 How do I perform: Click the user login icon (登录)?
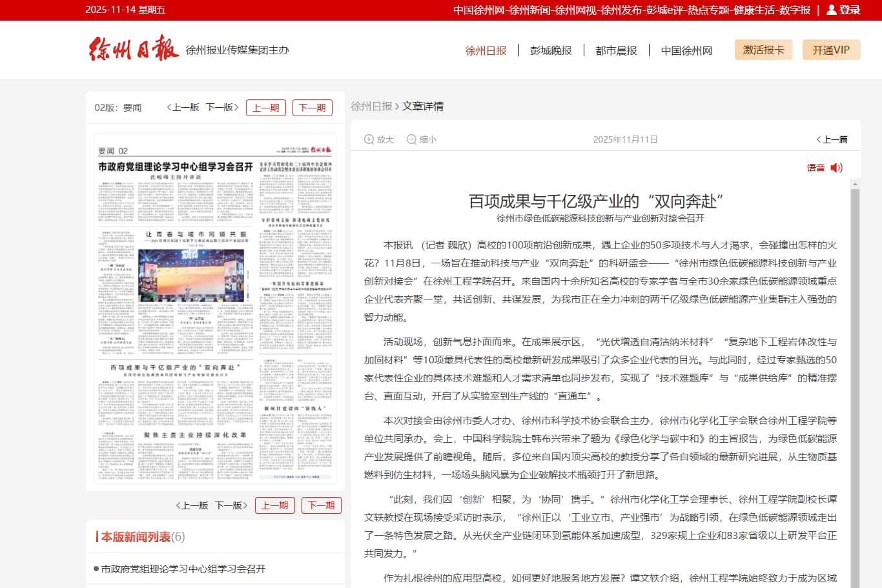[832, 10]
